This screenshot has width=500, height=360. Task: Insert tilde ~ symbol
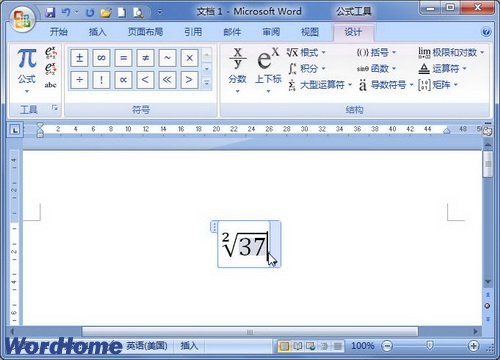(x=167, y=58)
